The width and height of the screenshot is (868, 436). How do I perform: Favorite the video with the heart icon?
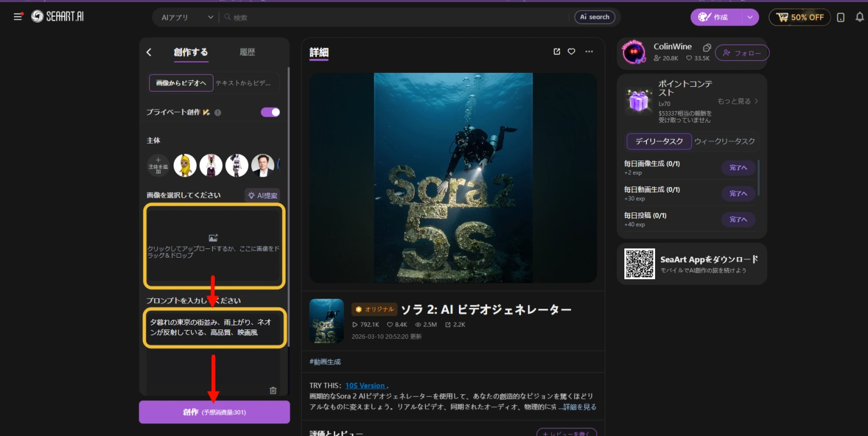571,52
